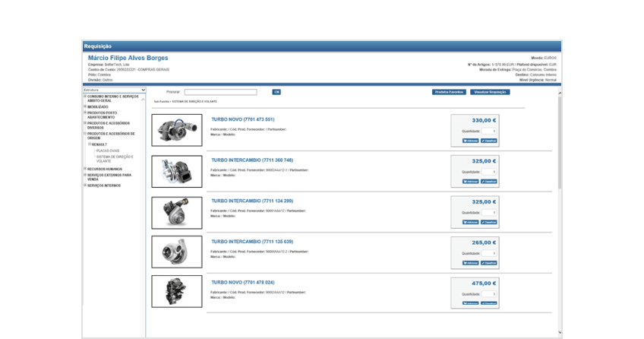Click quantity field for 475,00 € turbo
This screenshot has width=644, height=339.
point(489,294)
